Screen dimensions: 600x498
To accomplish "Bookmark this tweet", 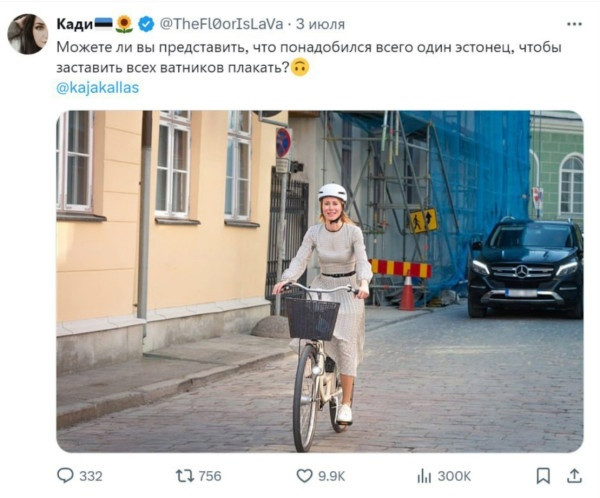I will coord(543,476).
